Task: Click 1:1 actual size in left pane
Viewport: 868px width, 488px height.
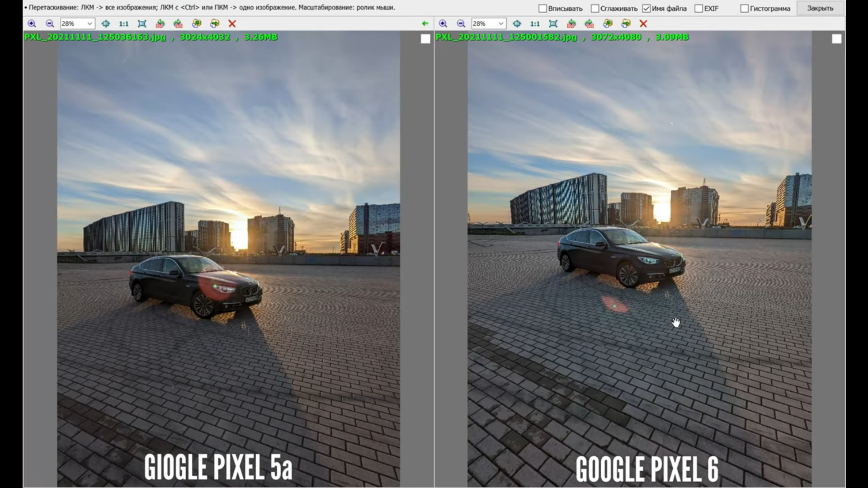Action: (123, 23)
